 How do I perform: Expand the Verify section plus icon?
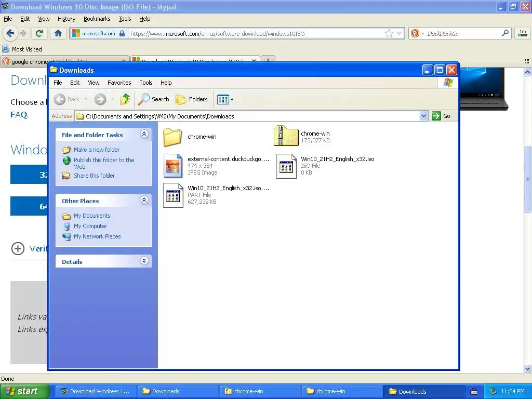18,248
